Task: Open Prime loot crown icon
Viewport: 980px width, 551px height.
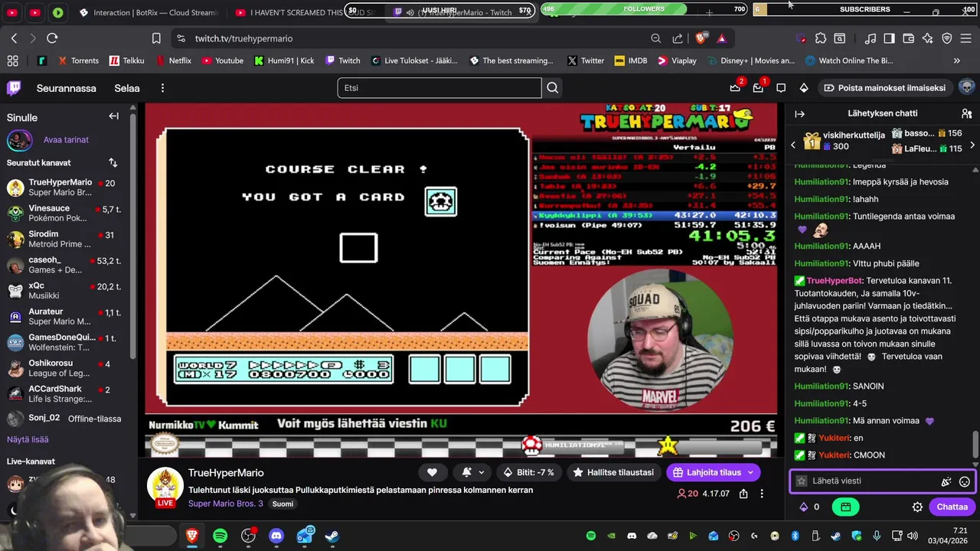Action: tap(735, 88)
